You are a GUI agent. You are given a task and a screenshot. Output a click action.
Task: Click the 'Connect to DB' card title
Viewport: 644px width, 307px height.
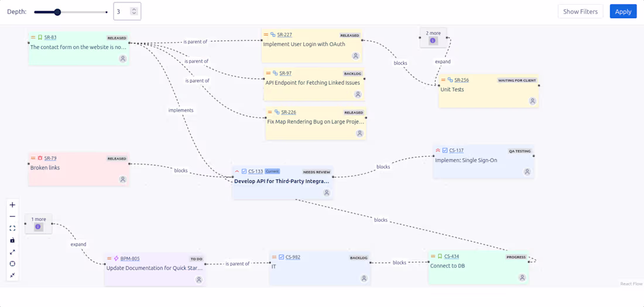pos(447,265)
